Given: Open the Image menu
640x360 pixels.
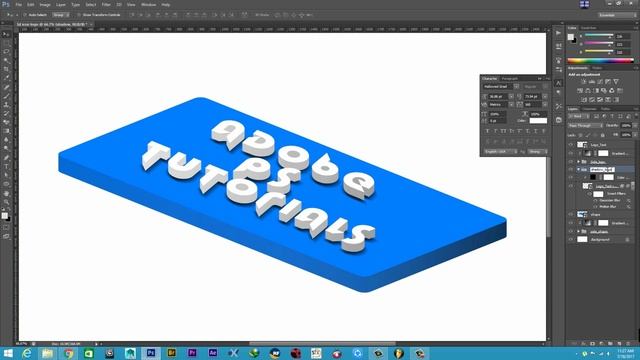Looking at the screenshot, I should pyautogui.click(x=45, y=4).
